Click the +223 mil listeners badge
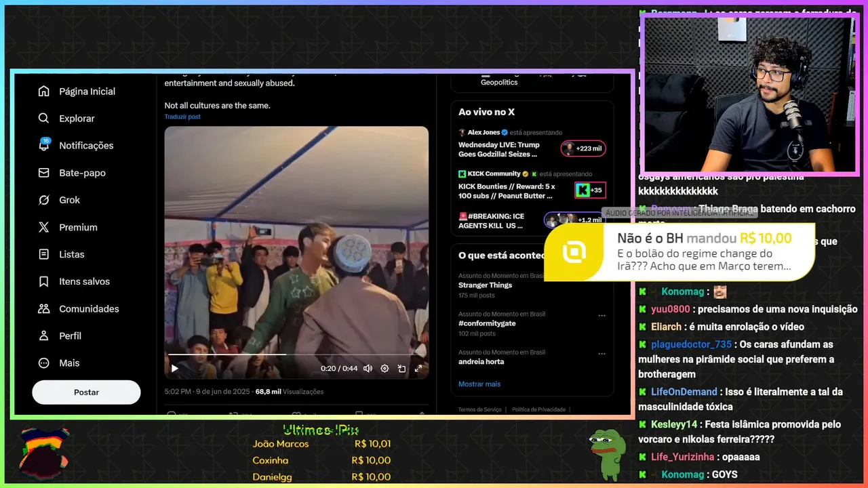The image size is (868, 488). [583, 148]
